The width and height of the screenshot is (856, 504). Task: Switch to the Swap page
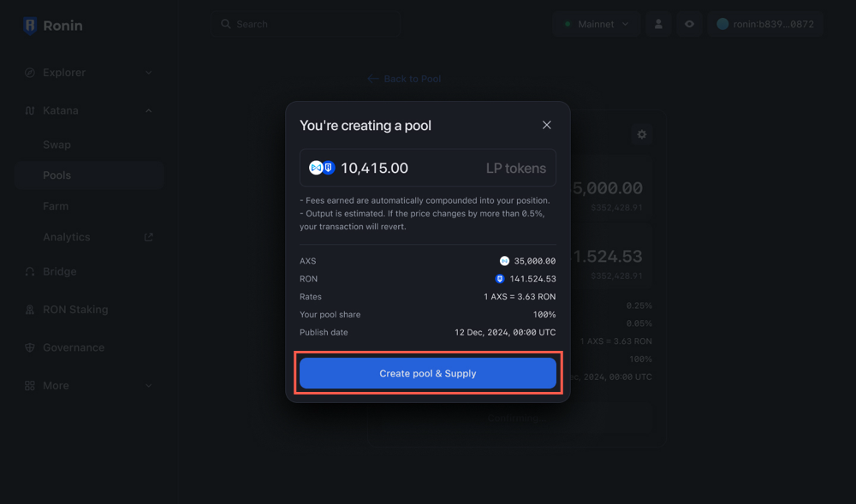(56, 145)
